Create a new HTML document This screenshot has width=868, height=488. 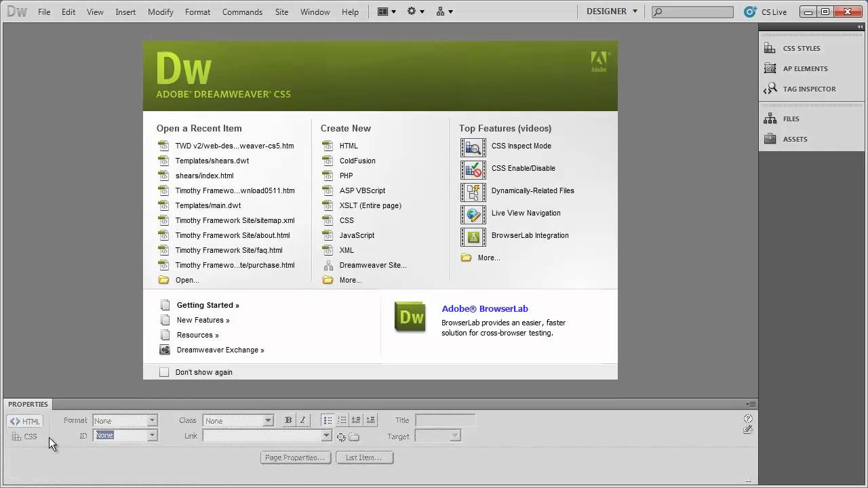pos(349,146)
